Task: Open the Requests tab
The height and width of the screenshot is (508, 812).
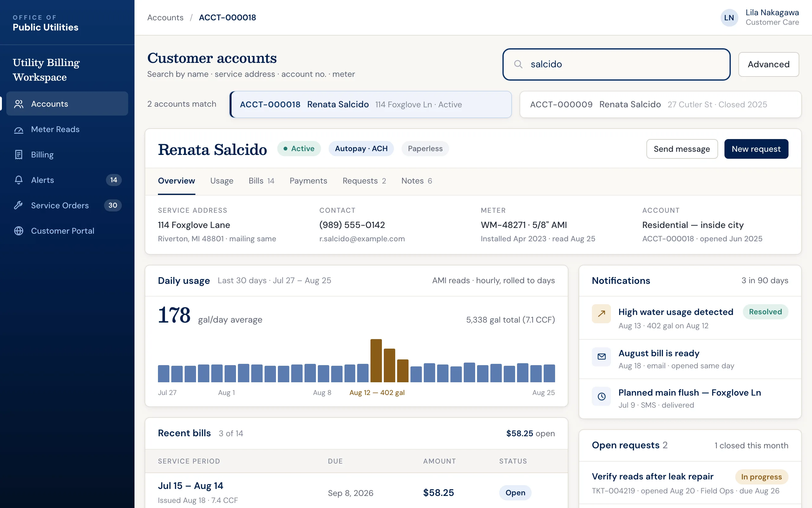Action: coord(364,181)
